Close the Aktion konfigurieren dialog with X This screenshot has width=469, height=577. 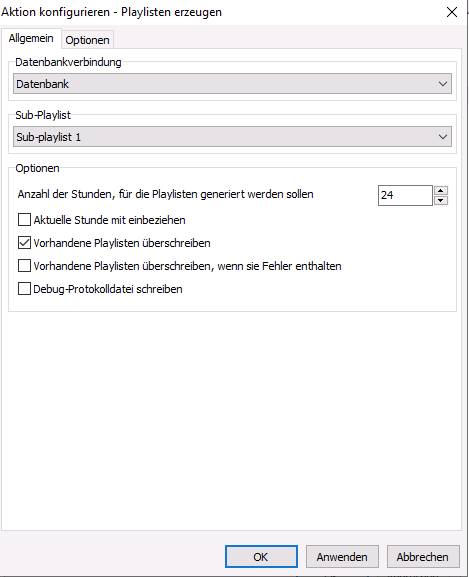pos(452,12)
